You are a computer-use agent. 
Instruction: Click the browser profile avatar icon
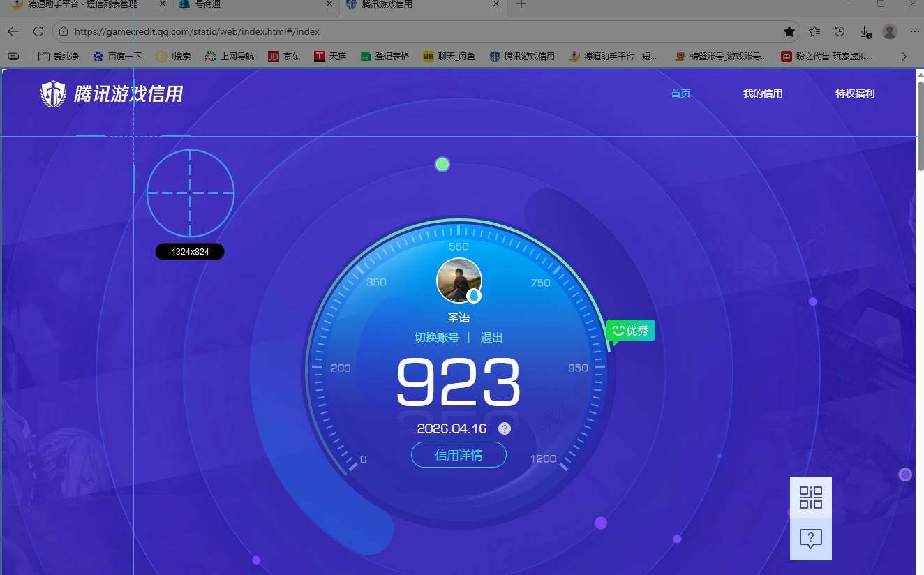[x=889, y=31]
